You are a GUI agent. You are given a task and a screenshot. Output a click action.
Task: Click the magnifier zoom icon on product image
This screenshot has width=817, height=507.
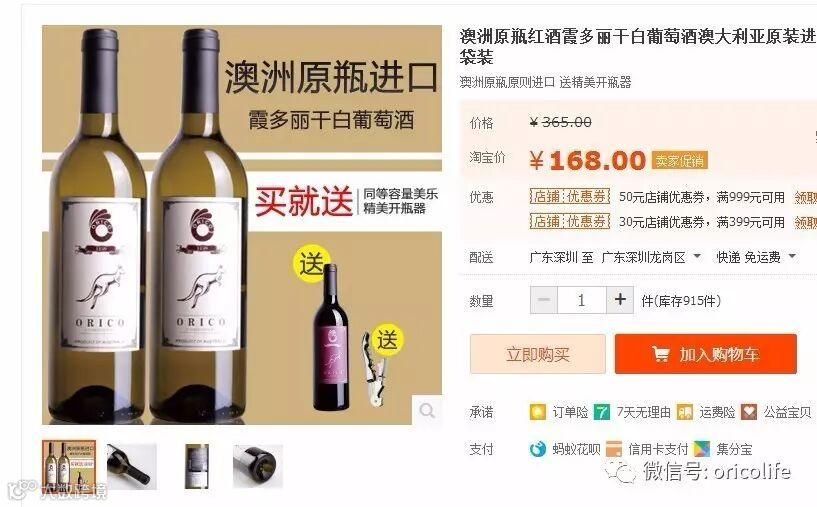(x=427, y=411)
